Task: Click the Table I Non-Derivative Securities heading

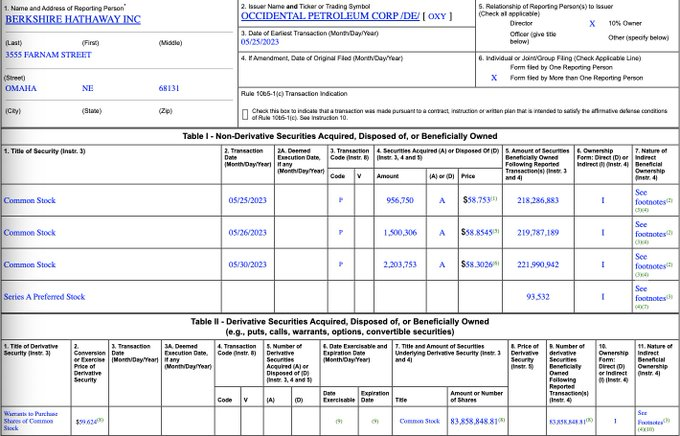Action: [340, 136]
